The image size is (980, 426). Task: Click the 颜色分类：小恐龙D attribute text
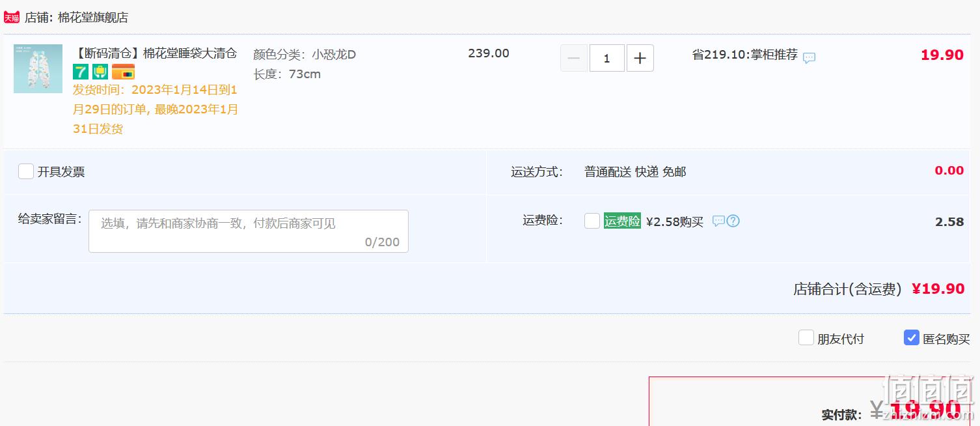coord(305,54)
